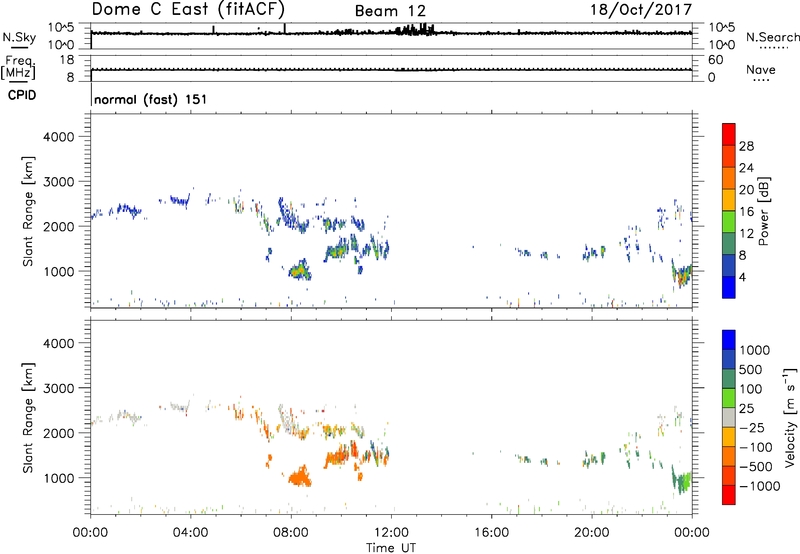This screenshot has width=800, height=554.
Task: Click the '60' Nave axis tick
Action: [x=715, y=60]
